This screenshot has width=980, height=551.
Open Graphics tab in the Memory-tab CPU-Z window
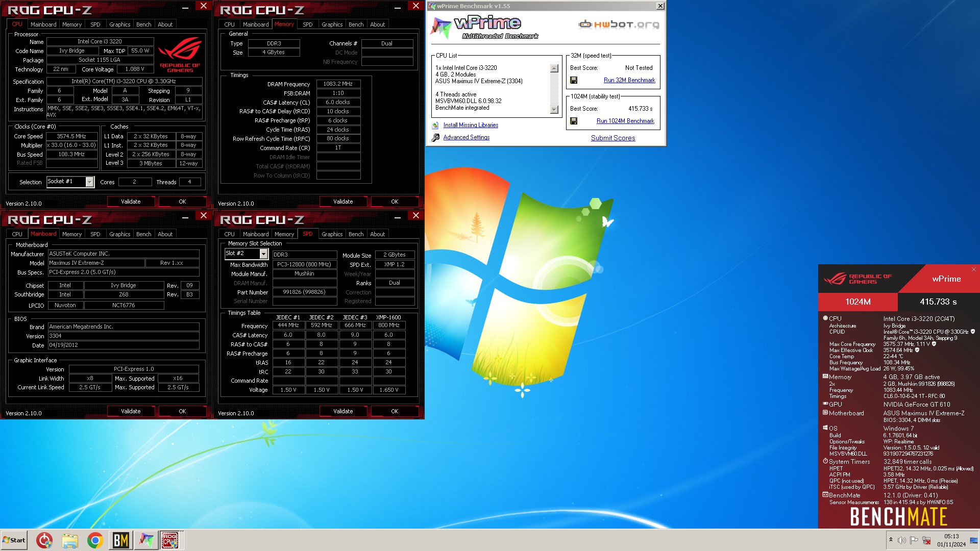pyautogui.click(x=332, y=24)
